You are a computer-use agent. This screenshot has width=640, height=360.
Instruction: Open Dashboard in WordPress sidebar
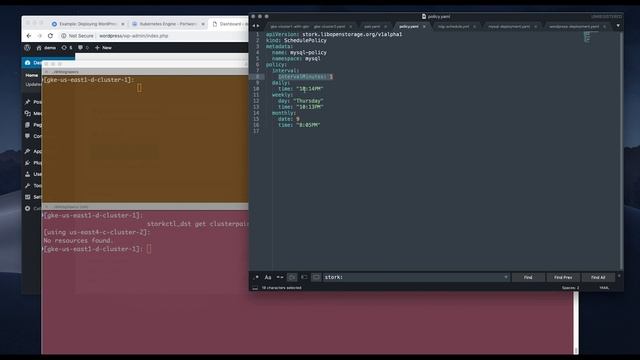(x=32, y=63)
